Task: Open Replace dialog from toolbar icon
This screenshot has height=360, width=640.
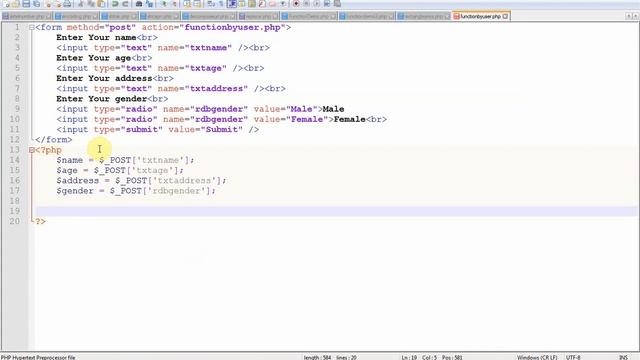Action: [x=150, y=4]
